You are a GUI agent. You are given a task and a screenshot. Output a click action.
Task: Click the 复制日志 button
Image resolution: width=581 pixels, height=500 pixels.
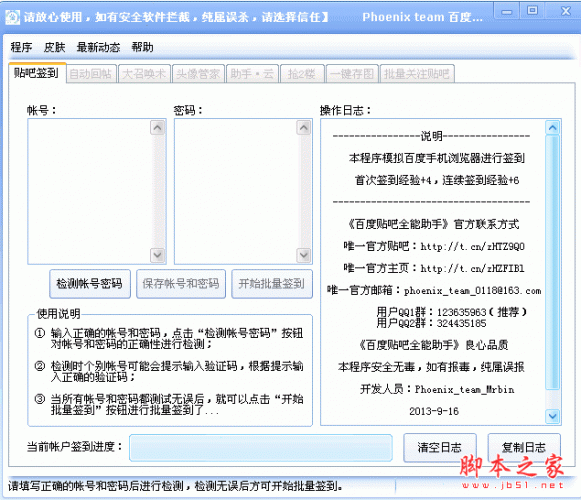pyautogui.click(x=524, y=447)
